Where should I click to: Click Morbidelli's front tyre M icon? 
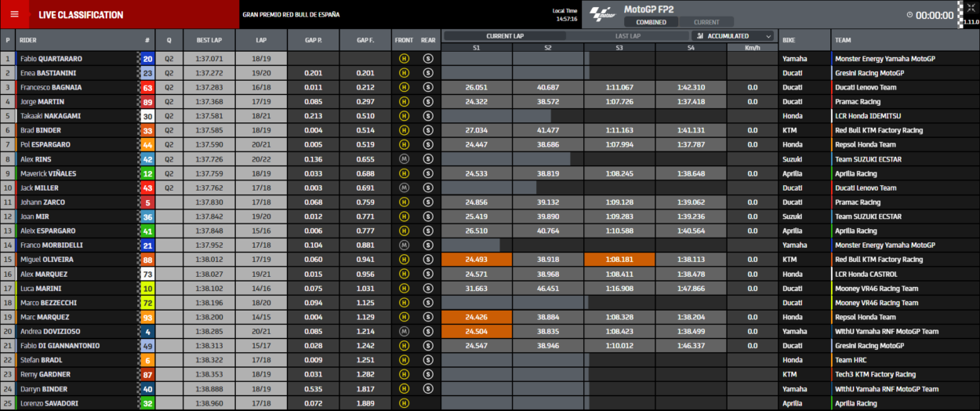[405, 246]
